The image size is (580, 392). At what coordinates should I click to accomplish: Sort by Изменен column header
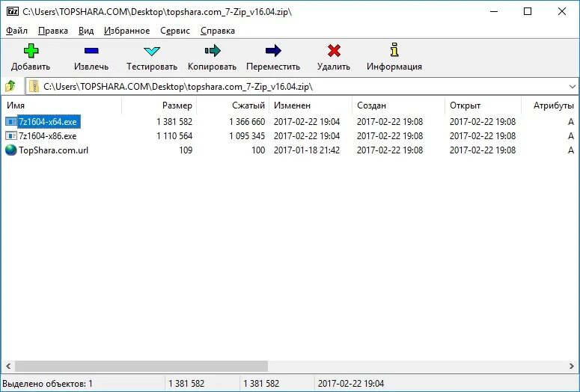311,105
